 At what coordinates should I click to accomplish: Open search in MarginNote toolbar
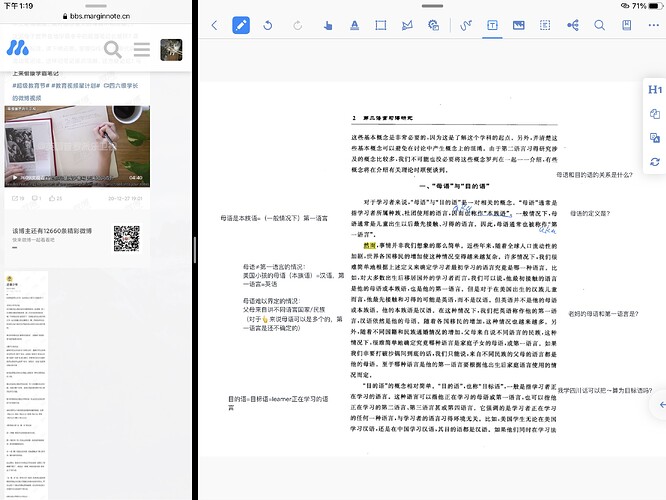tap(599, 25)
